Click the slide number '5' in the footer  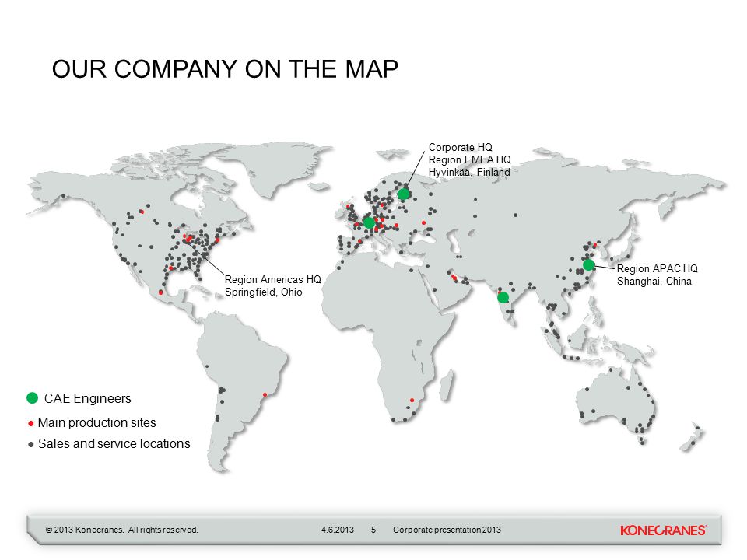373,530
